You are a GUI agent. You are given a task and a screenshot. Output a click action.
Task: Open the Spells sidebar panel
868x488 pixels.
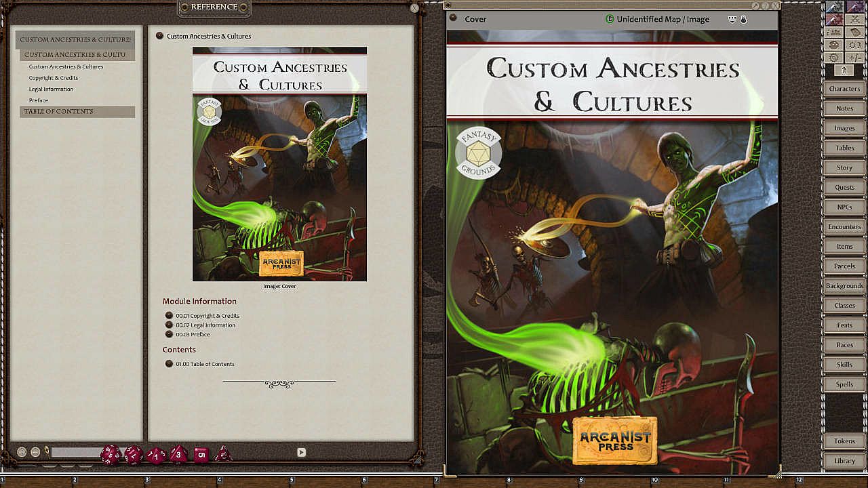coord(844,384)
